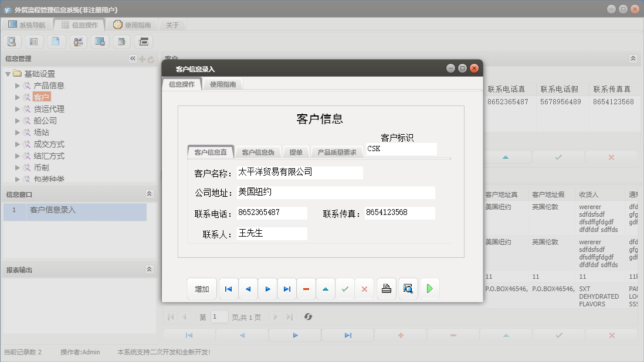Viewport: 644px width, 362px height.
Task: Click the refresh icon on the pager bar
Action: click(309, 316)
